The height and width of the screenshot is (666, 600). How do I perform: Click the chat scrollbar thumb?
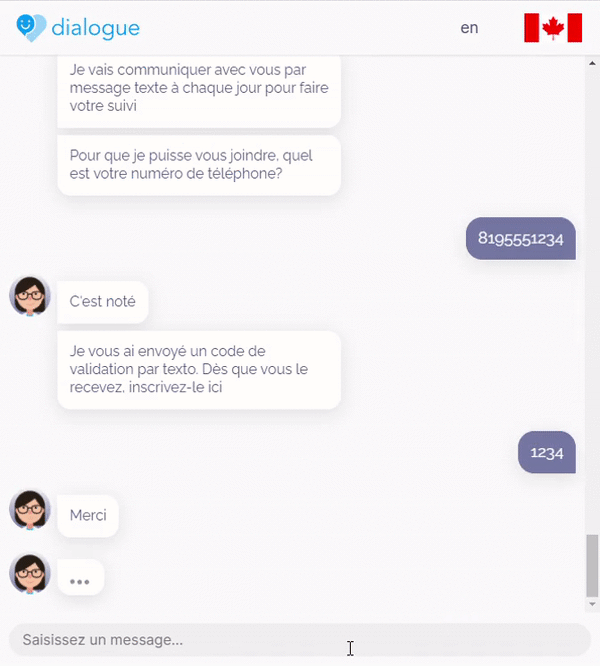[x=592, y=566]
